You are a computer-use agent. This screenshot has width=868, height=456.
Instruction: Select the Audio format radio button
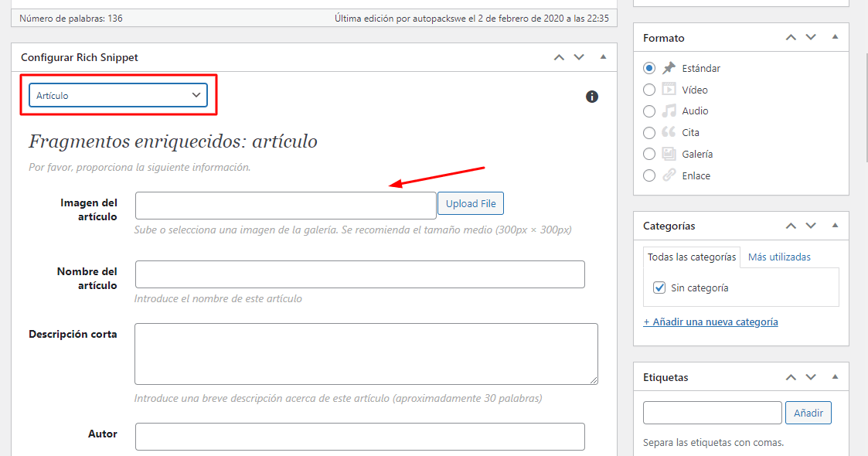(649, 111)
